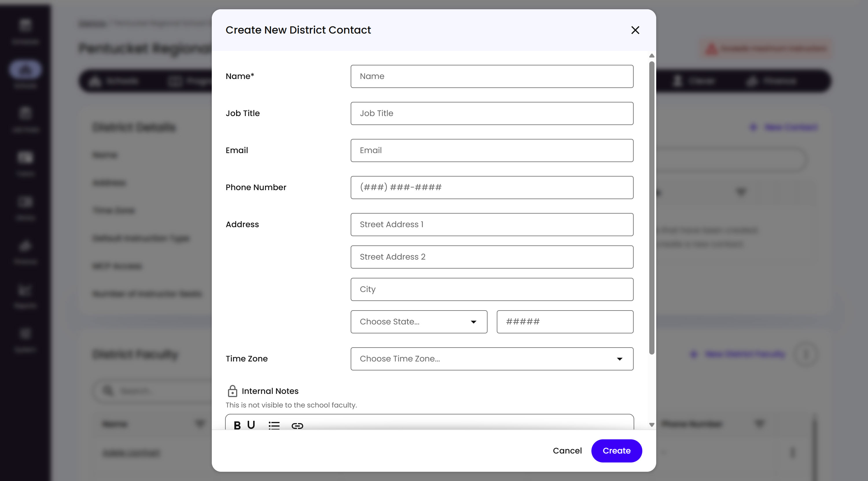Click into the Email field
This screenshot has width=868, height=481.
492,151
